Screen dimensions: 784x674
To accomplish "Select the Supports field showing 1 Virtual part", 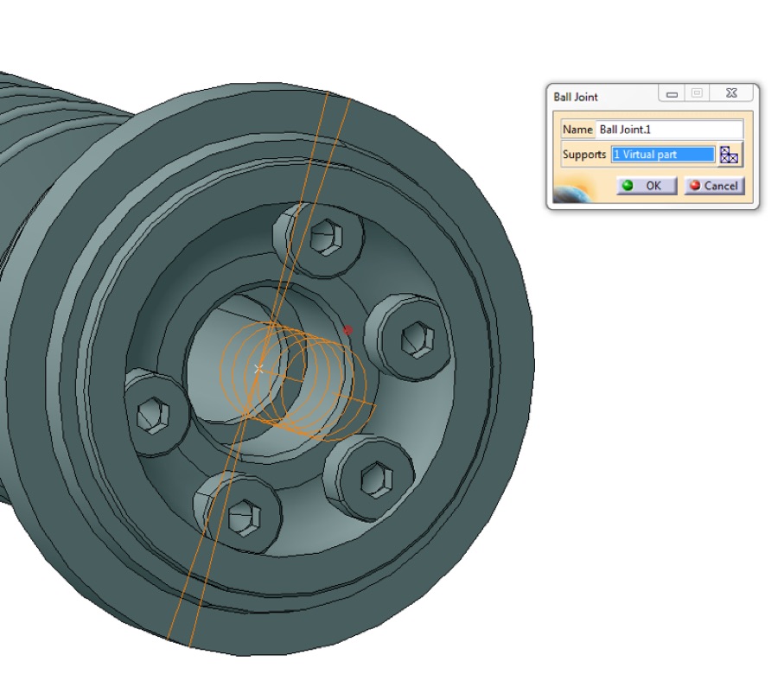I will tap(663, 155).
